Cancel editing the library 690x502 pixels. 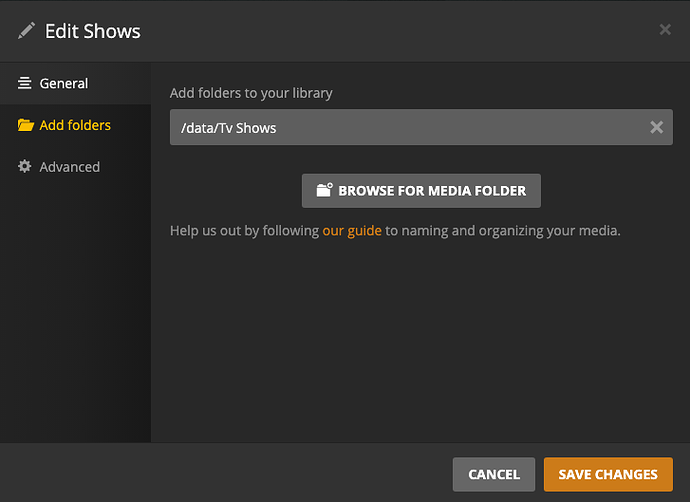pos(494,475)
